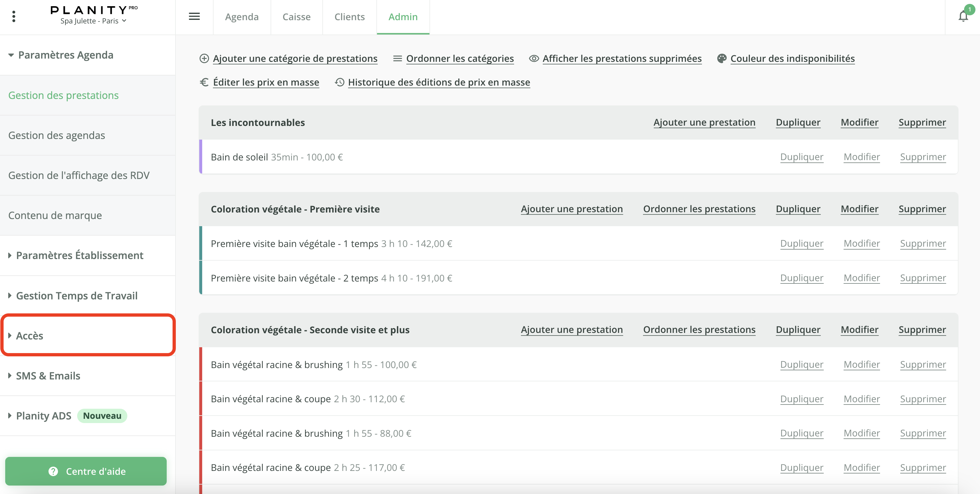Expand the Accès section
The height and width of the screenshot is (494, 980).
pos(29,336)
